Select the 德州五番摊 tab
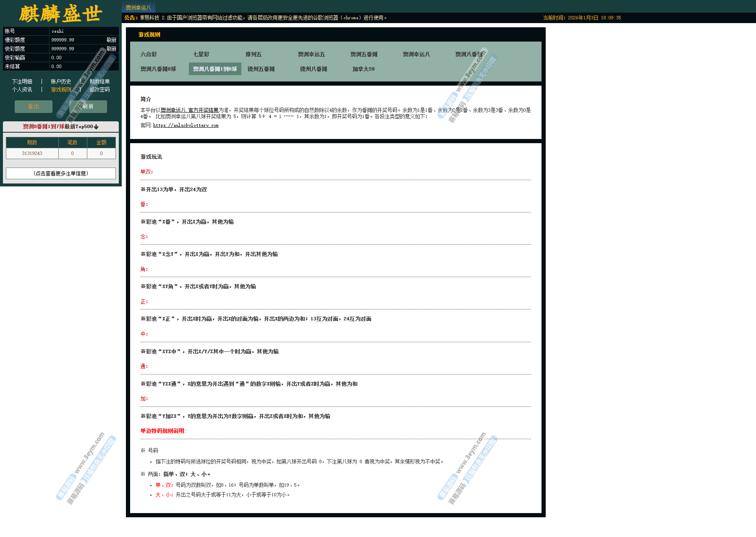 [x=261, y=69]
